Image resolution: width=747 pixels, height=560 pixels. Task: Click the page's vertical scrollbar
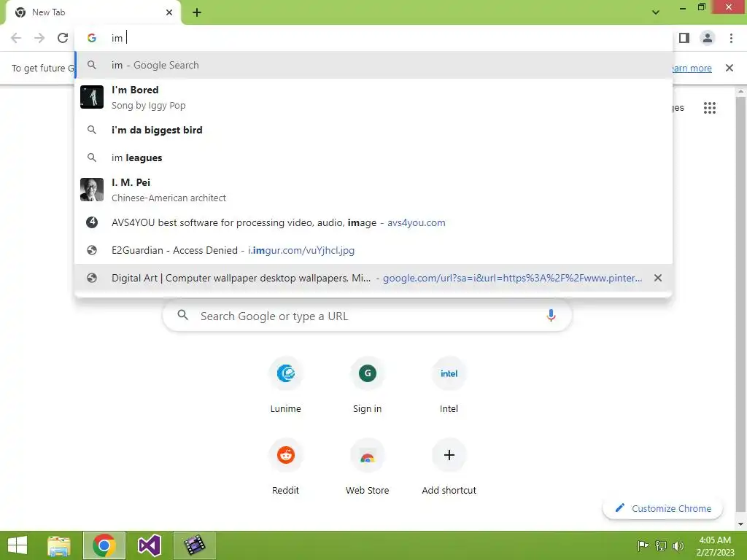pyautogui.click(x=740, y=305)
